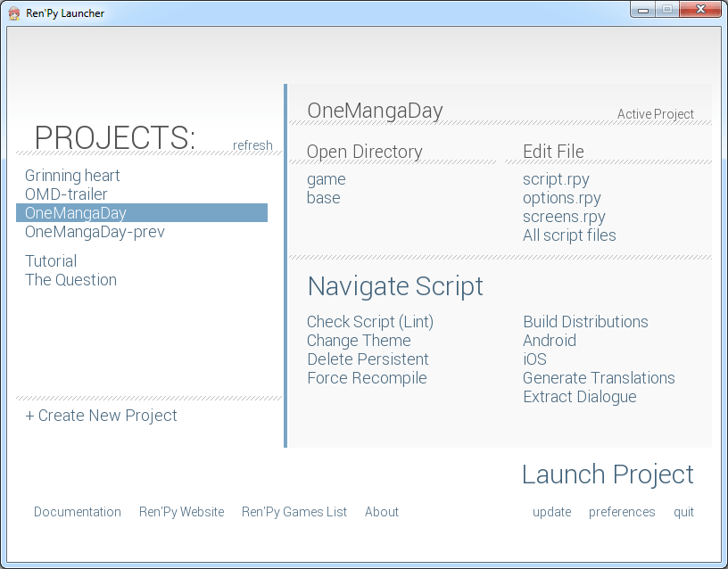Open Build Distributions
The image size is (728, 569).
[585, 322]
